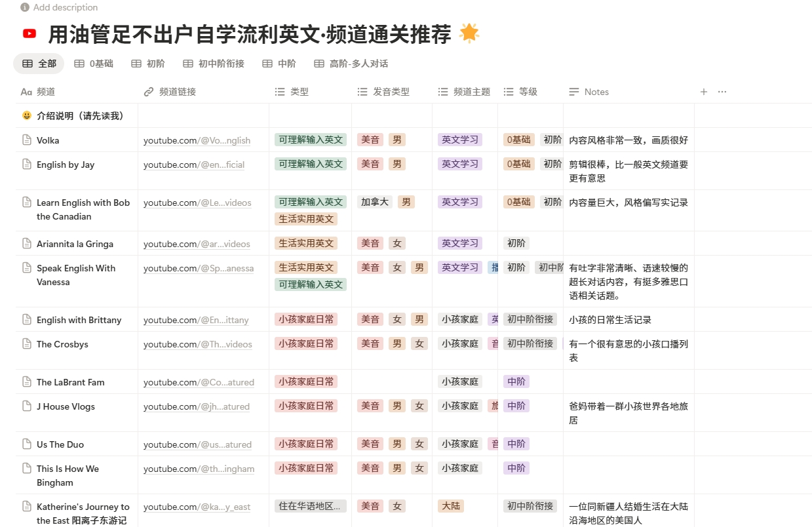Open the J House Vlogs channel link
The width and height of the screenshot is (812, 527).
pos(197,406)
